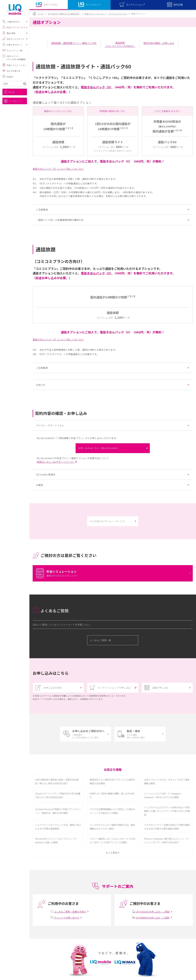Open 対応サービスエリア in sidebar

[15, 39]
